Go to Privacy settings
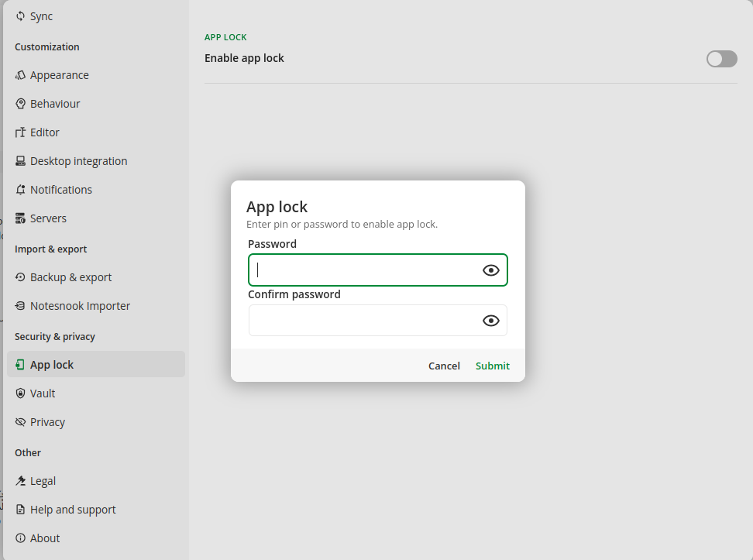753x560 pixels. coord(47,422)
